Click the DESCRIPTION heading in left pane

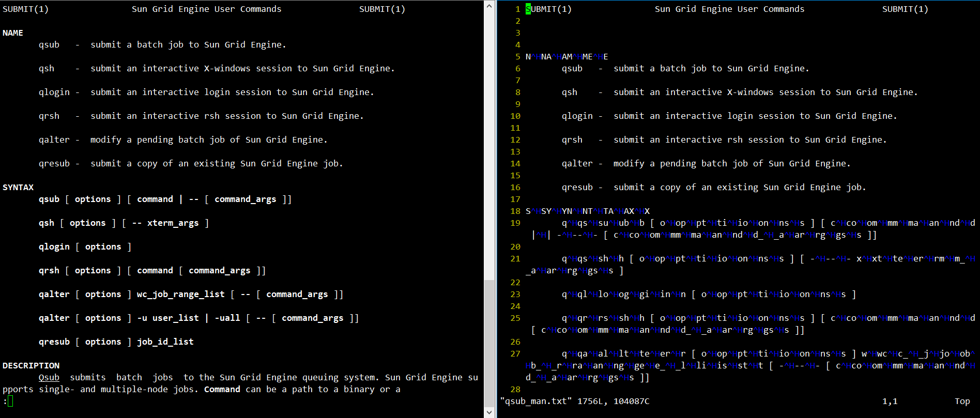click(x=31, y=366)
